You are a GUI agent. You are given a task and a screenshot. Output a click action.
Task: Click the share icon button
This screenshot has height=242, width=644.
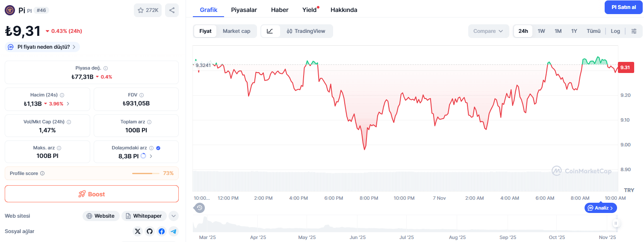pyautogui.click(x=172, y=10)
